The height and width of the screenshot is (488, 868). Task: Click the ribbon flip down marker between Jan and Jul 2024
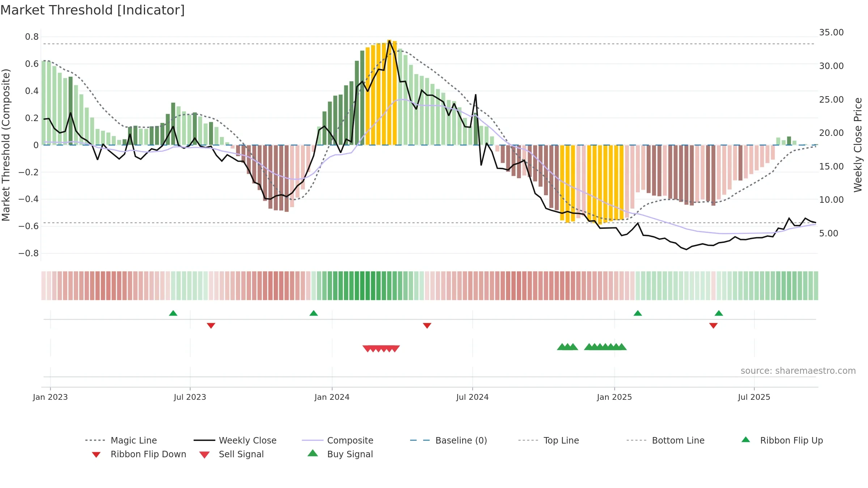(427, 326)
